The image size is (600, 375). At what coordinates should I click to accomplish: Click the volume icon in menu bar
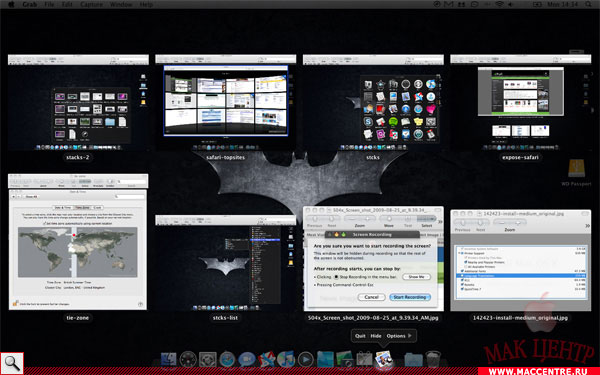point(511,4)
